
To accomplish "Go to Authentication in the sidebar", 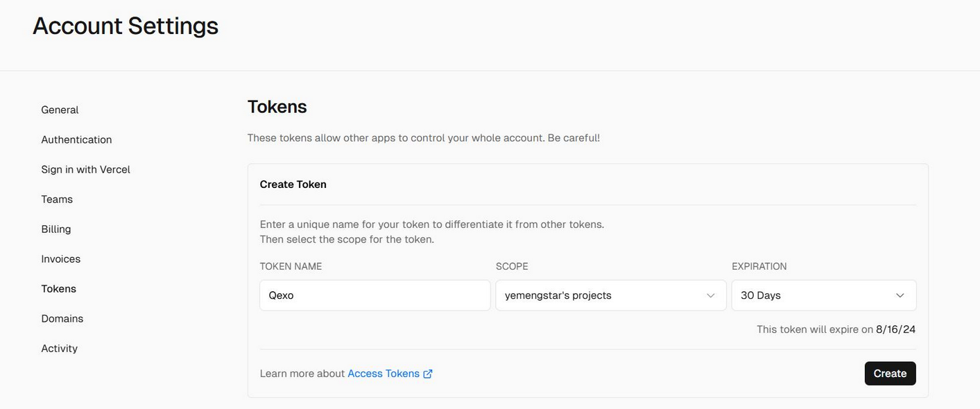I will (x=76, y=139).
